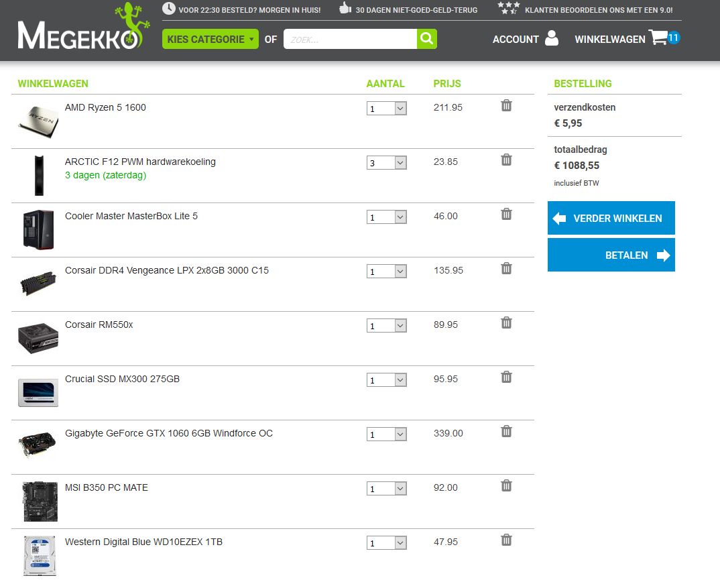The image size is (720, 588).
Task: Open the Kies Categorie dropdown
Action: pyautogui.click(x=211, y=39)
